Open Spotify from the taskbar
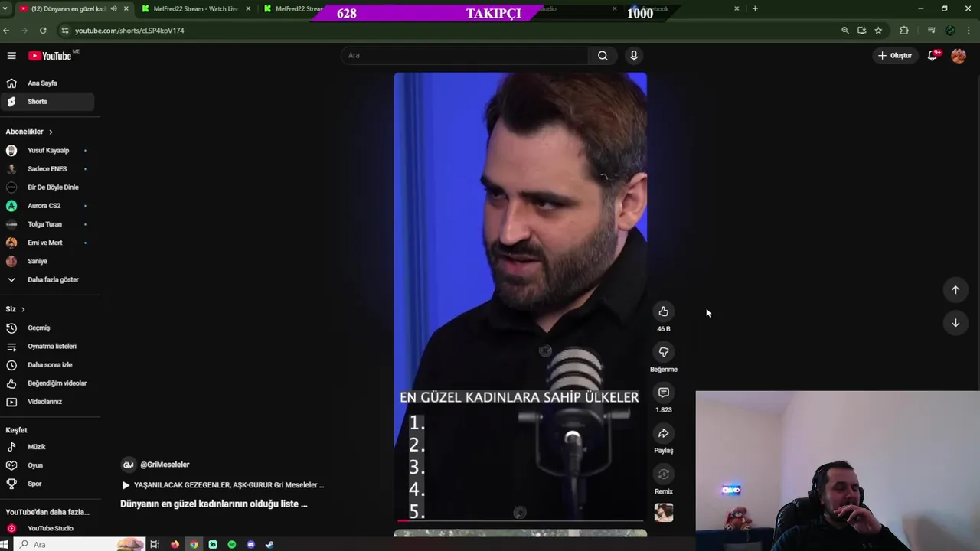Viewport: 980px width, 551px height. pos(232,545)
